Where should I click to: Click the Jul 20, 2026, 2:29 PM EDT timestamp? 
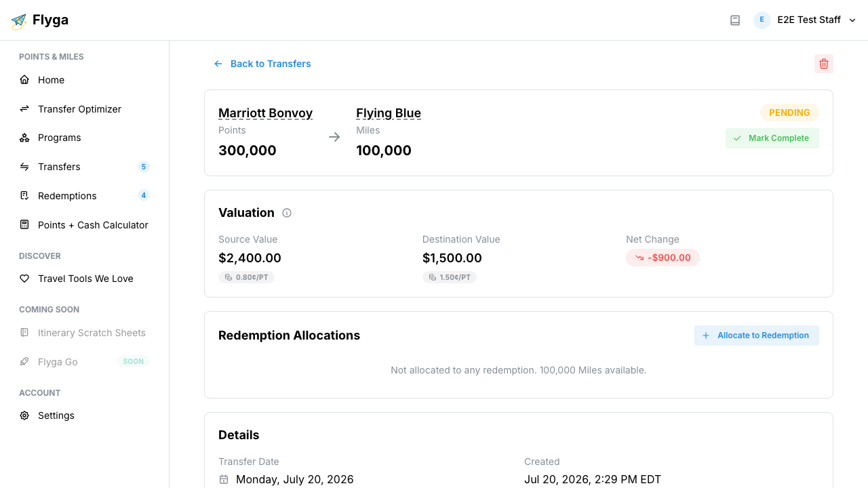[x=593, y=479]
